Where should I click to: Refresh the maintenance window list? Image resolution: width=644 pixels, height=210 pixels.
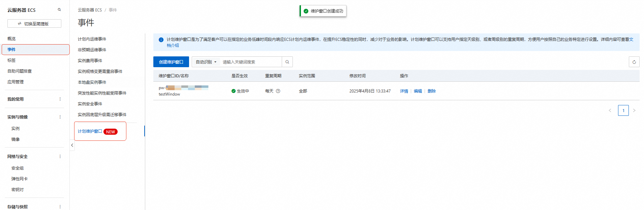[x=634, y=62]
